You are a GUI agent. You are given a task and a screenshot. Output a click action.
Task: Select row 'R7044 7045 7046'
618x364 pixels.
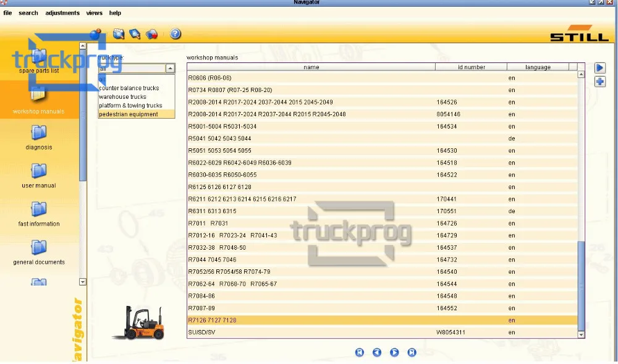(x=383, y=260)
